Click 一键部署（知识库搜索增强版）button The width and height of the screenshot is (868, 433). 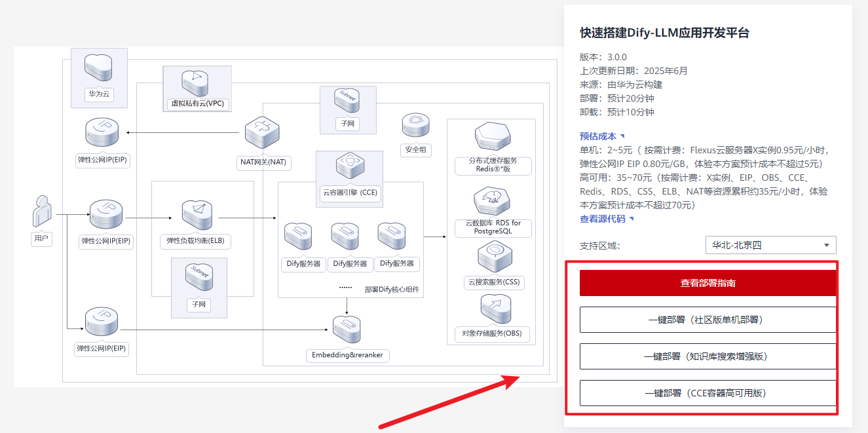pyautogui.click(x=708, y=356)
